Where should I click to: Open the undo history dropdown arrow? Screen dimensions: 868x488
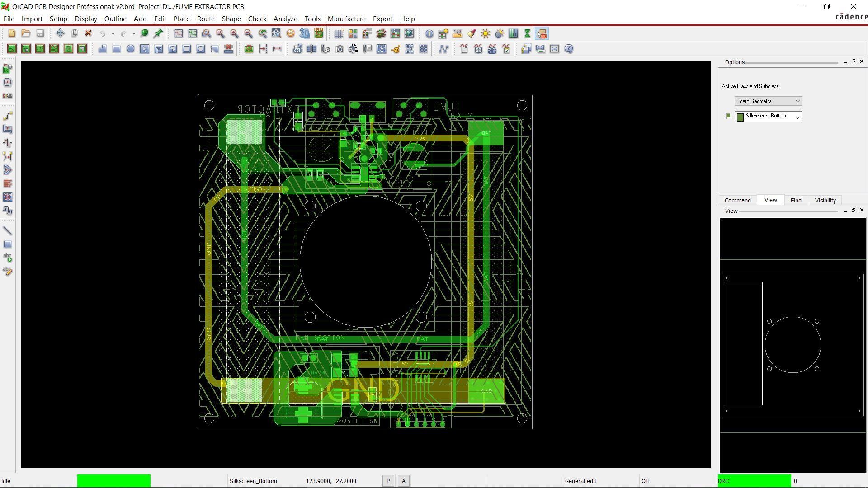coord(113,33)
